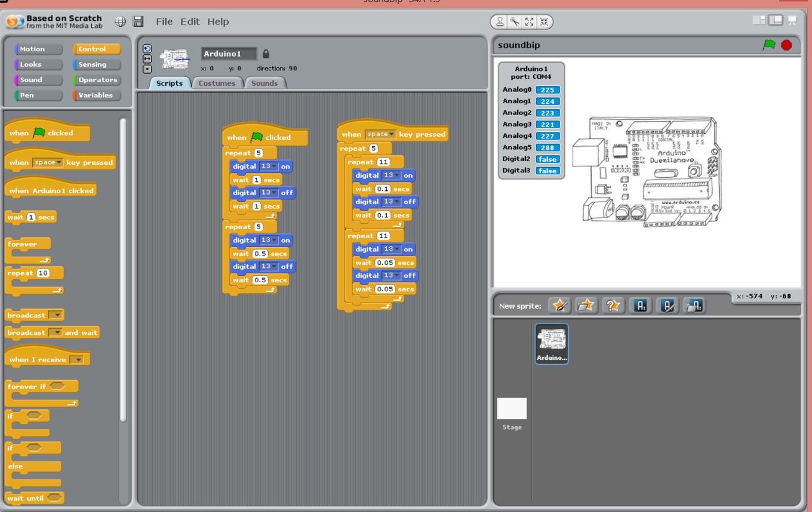
Task: Click the Analog5 sensor value 288
Action: click(548, 147)
